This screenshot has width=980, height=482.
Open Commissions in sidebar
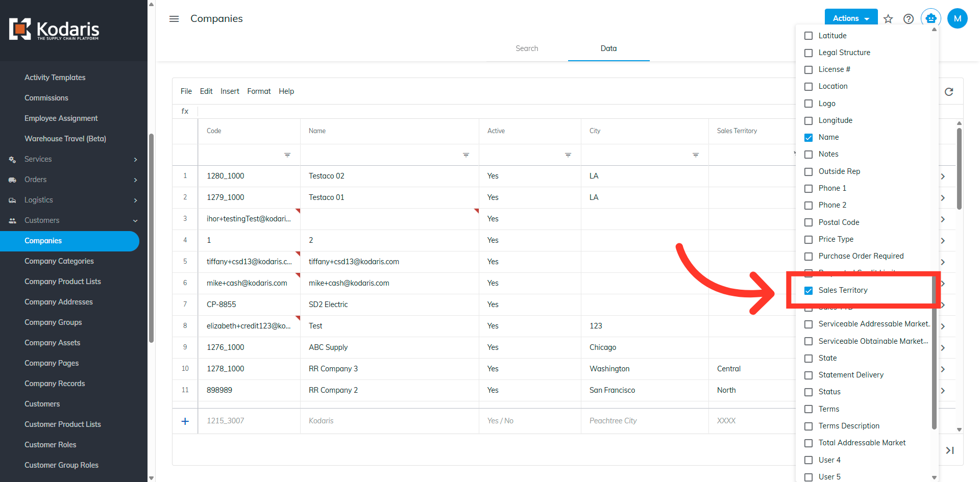(46, 98)
